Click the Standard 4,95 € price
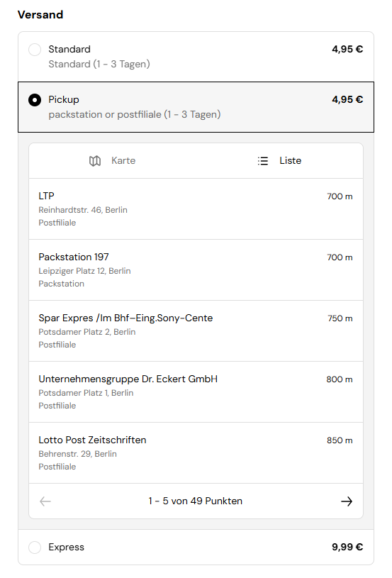392x578 pixels. pyautogui.click(x=347, y=49)
